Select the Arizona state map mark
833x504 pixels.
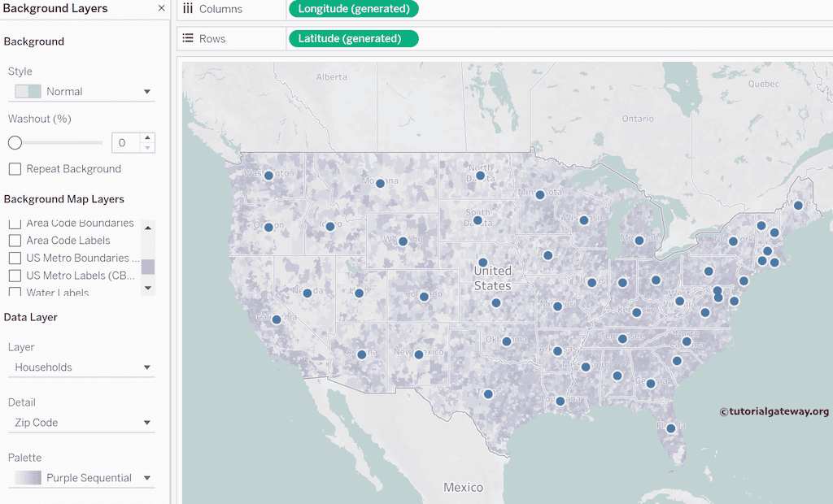[362, 354]
